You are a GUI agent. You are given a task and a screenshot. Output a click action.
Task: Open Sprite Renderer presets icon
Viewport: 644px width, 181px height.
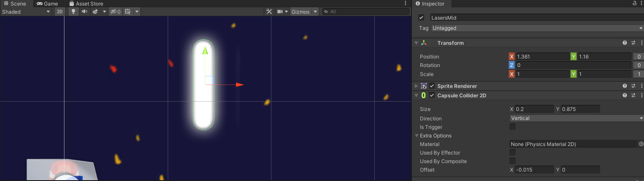634,86
